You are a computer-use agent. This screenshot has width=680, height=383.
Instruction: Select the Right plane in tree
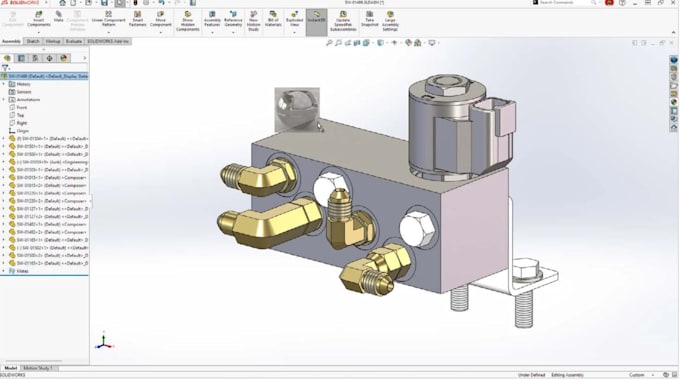(x=22, y=123)
